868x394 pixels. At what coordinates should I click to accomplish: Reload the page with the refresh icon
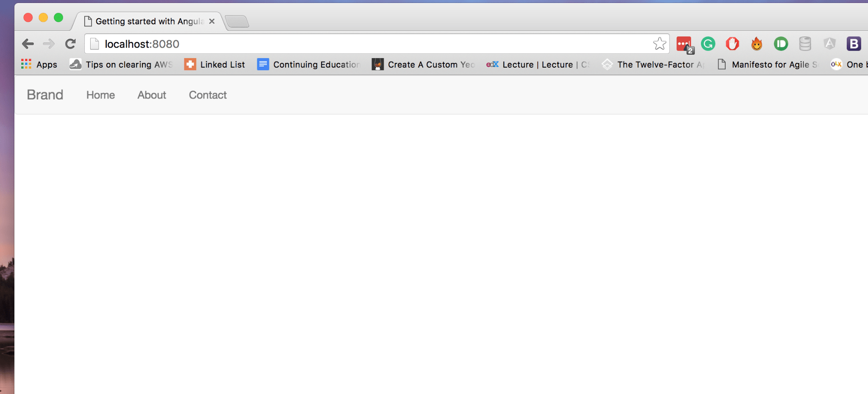coord(70,44)
